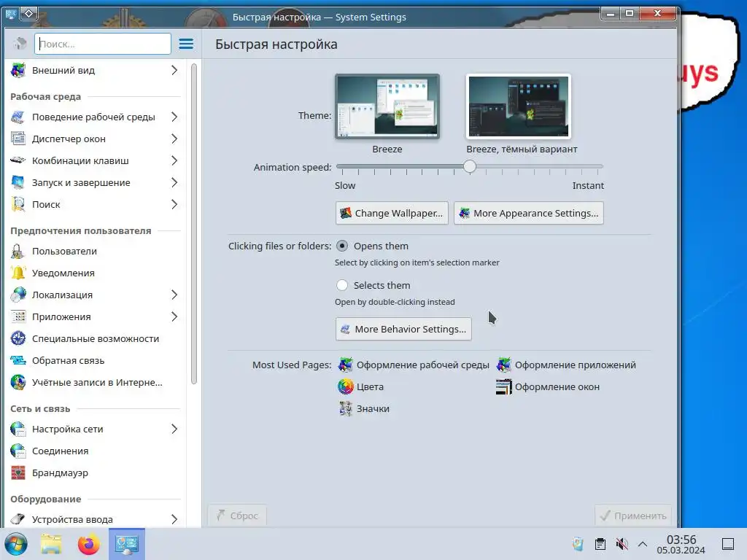
Task: Open the hamburger menu next to search
Action: (186, 44)
